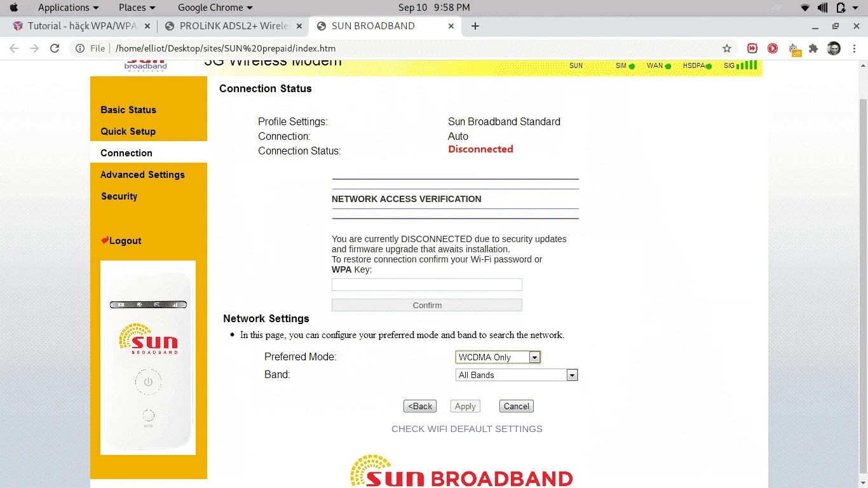Image resolution: width=868 pixels, height=488 pixels.
Task: Open the Chrome profile avatar
Action: click(x=834, y=48)
